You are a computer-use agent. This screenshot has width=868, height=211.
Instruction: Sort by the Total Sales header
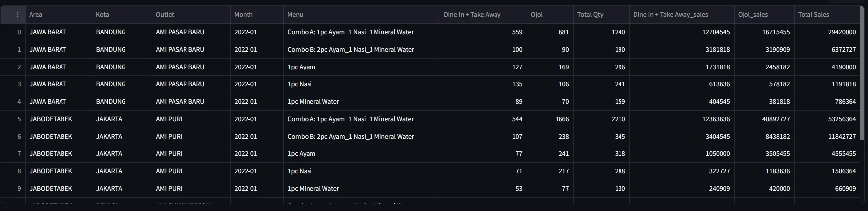[813, 15]
